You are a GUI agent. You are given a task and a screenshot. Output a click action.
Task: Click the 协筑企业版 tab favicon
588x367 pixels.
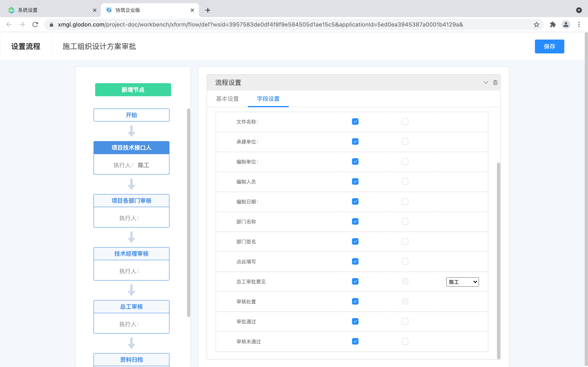pyautogui.click(x=109, y=10)
